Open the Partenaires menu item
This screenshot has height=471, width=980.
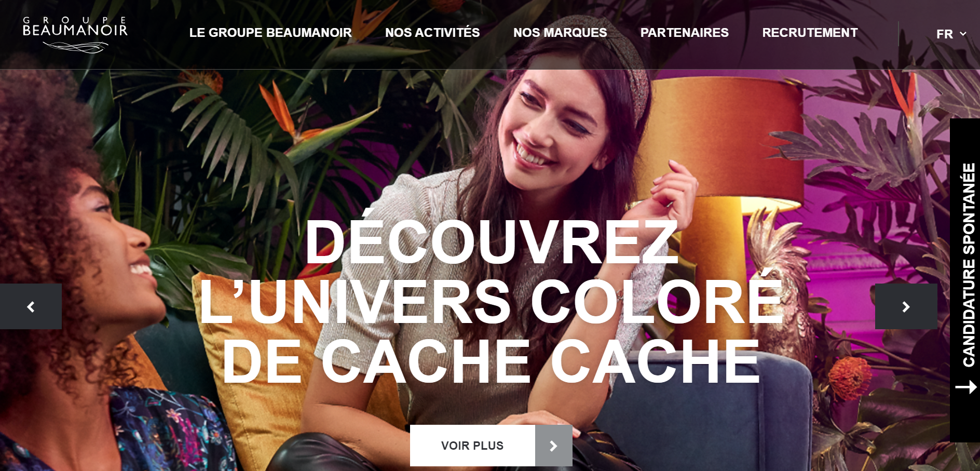684,33
